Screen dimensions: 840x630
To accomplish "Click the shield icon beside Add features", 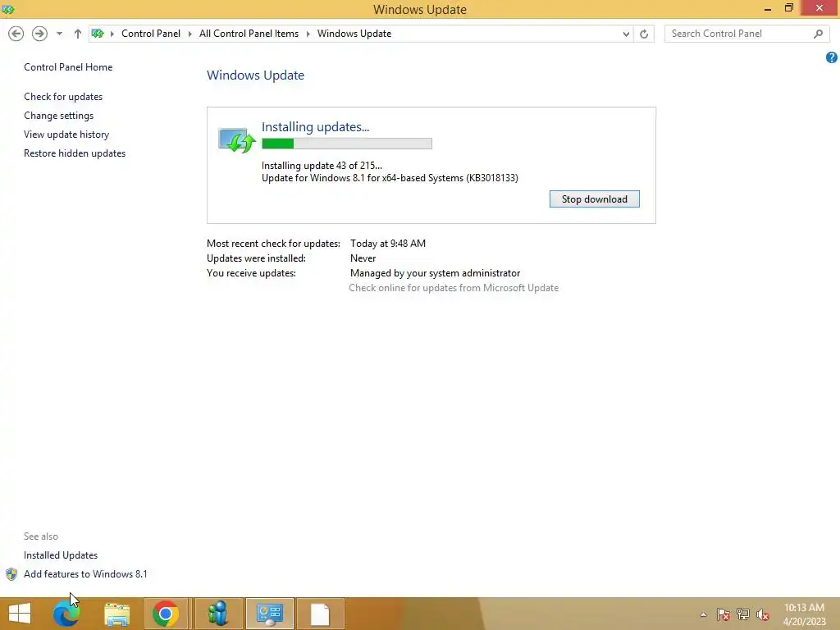I will [11, 574].
